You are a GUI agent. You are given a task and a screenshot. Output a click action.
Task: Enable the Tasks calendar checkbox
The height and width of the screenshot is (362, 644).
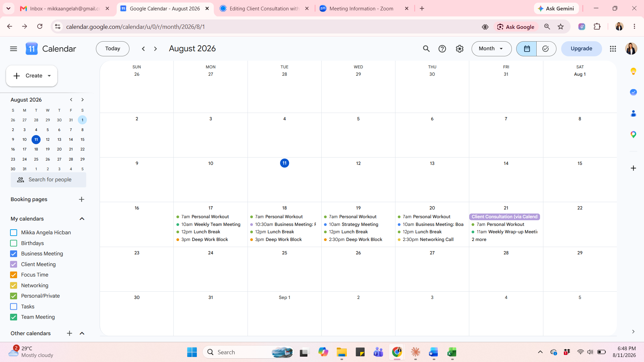[x=14, y=307]
